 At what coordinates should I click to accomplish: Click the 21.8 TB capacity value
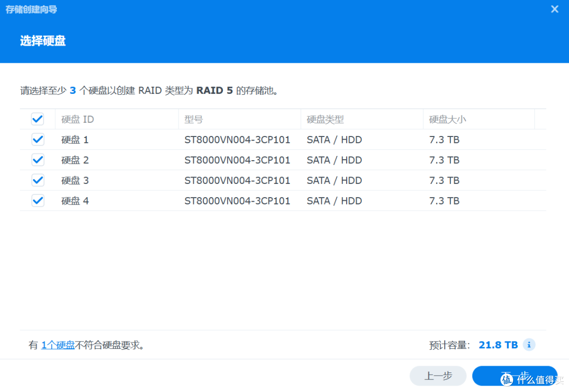pyautogui.click(x=498, y=345)
